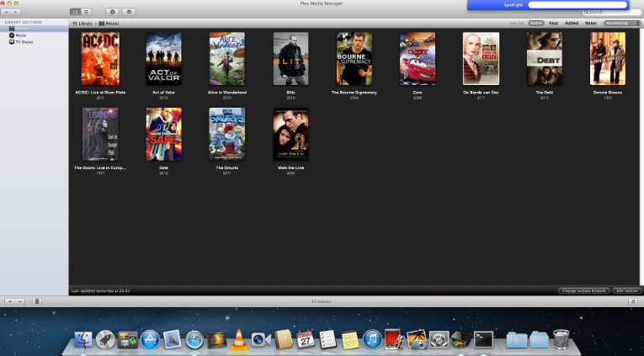The height and width of the screenshot is (356, 644).
Task: Go back with the left arrow button
Action: 7,13
